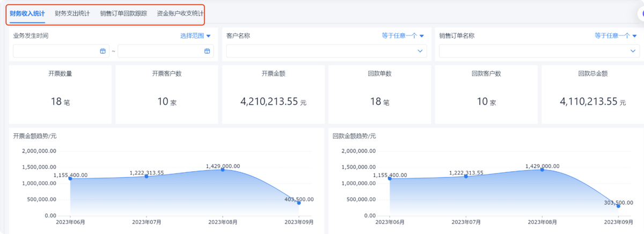Viewport: 644px width, 234px height.
Task: Click the 403,500.00 data point
Action: coord(299,203)
